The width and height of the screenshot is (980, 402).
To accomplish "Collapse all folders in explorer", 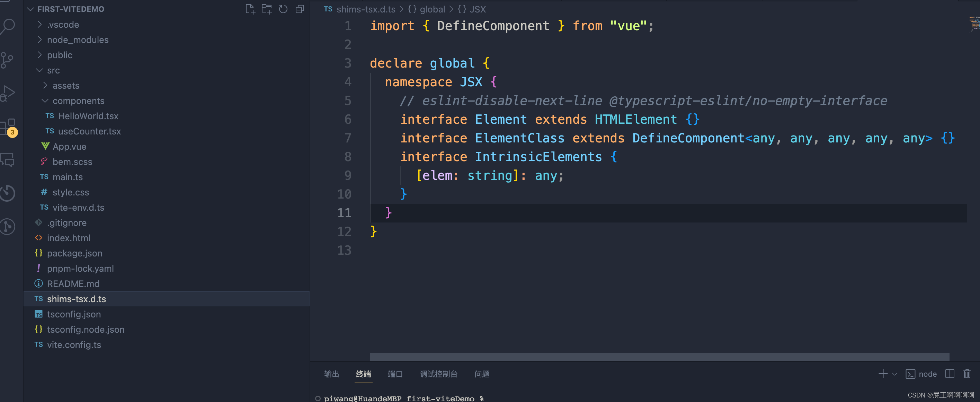I will [300, 9].
